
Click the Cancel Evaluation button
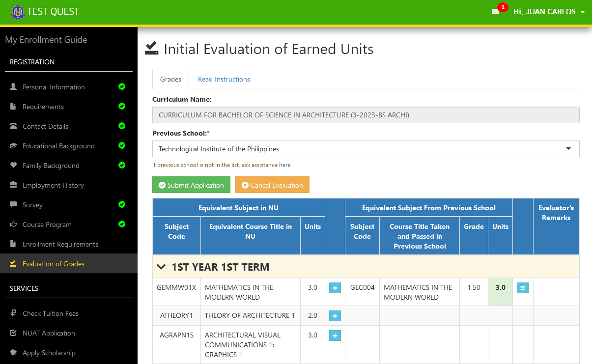[272, 185]
